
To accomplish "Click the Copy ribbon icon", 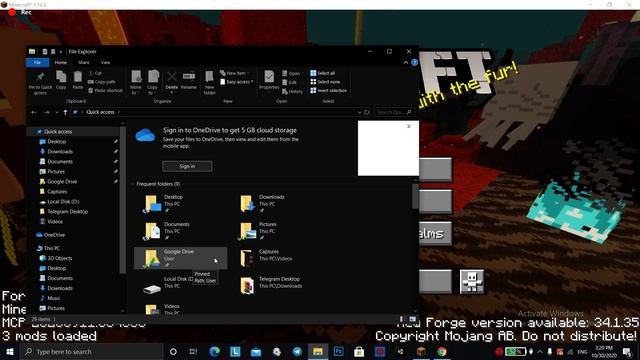I will click(x=61, y=80).
